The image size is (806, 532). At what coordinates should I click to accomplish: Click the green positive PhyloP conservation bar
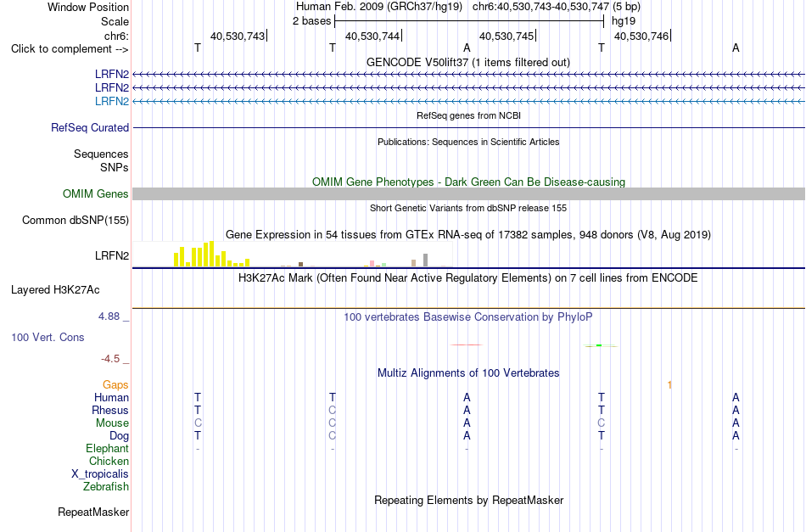tap(601, 346)
